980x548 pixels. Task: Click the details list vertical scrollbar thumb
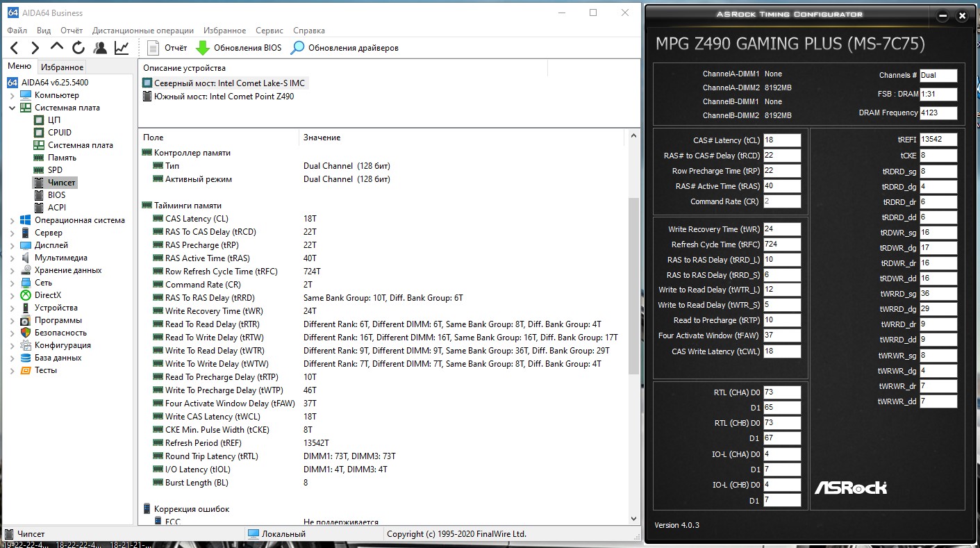633,285
